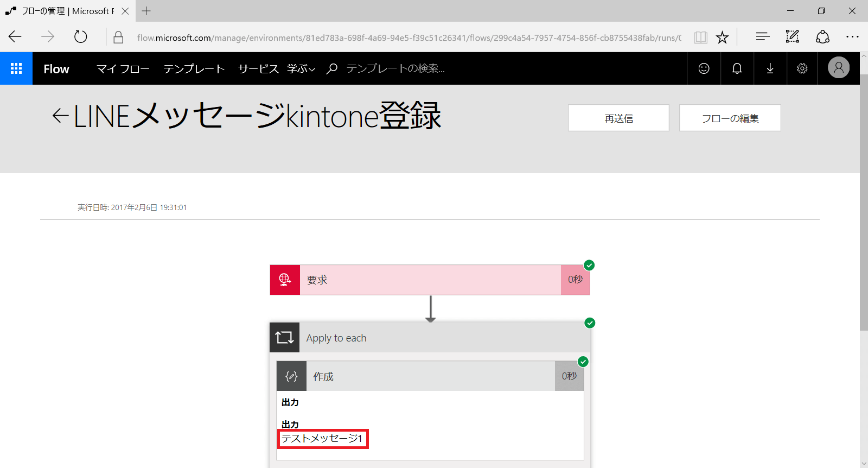Screen dimensions: 868x468
Task: Add page to favorites with star icon
Action: point(722,37)
